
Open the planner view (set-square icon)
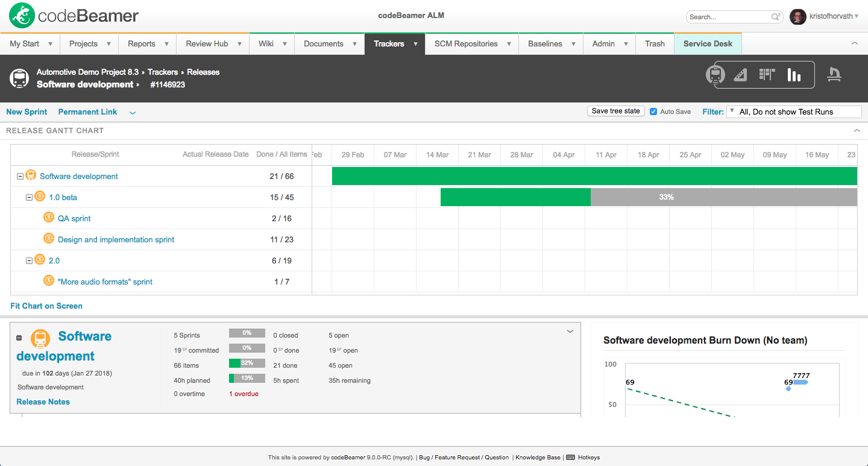coord(740,75)
